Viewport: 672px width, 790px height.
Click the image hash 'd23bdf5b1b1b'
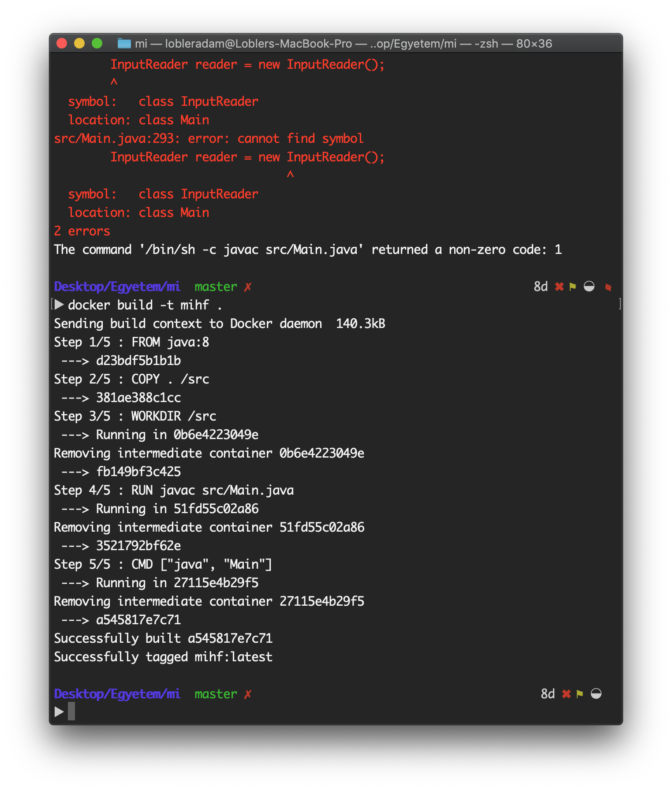click(138, 361)
